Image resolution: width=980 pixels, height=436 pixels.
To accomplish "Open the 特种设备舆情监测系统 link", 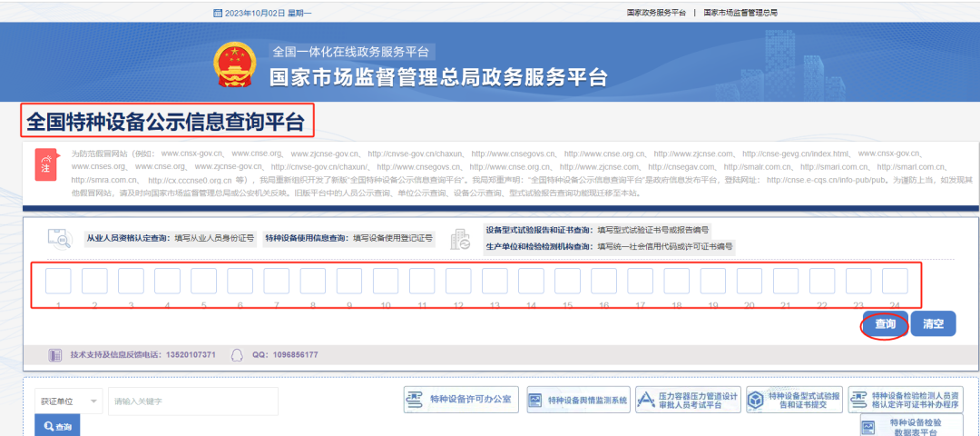I will pos(579,401).
